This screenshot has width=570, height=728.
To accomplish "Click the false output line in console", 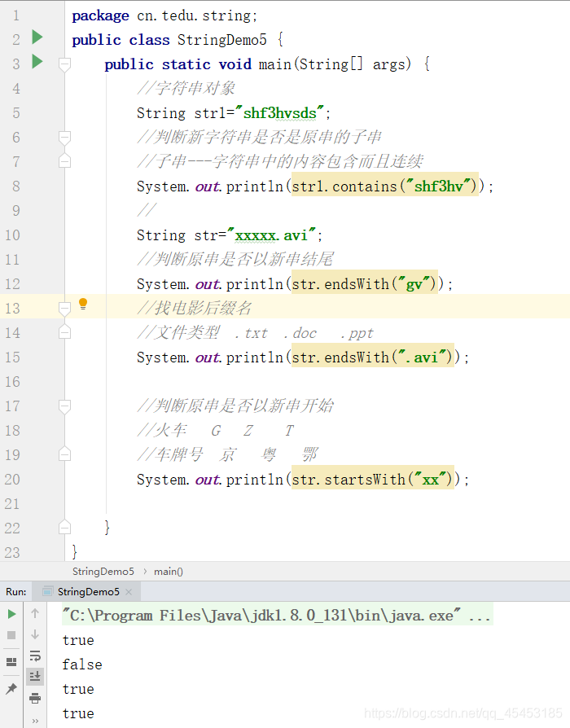I will click(82, 664).
